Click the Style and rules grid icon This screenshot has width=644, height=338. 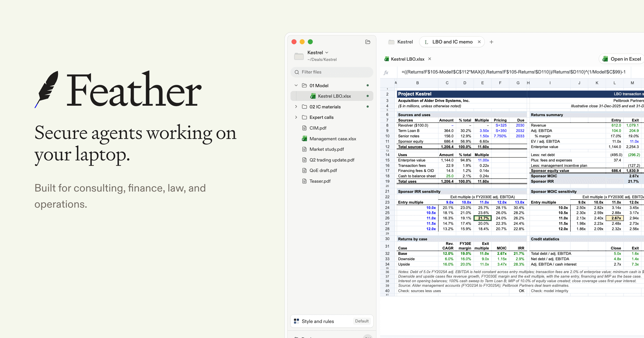[297, 321]
